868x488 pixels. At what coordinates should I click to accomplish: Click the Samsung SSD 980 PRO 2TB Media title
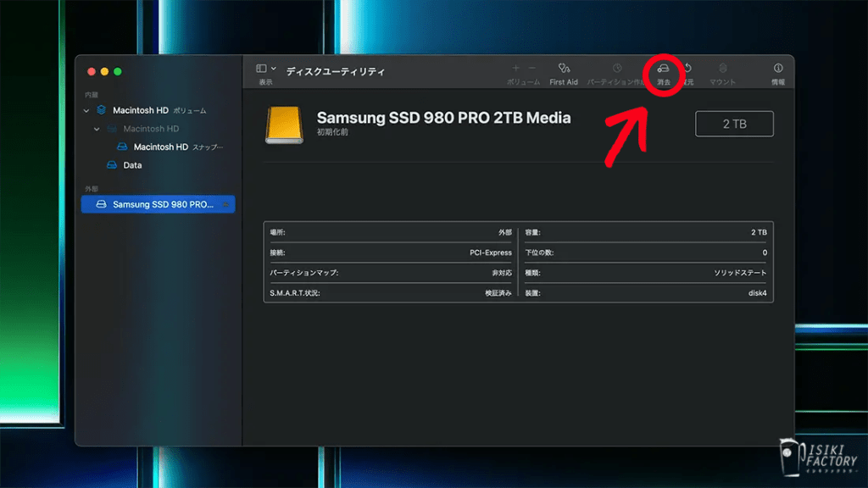(x=443, y=118)
